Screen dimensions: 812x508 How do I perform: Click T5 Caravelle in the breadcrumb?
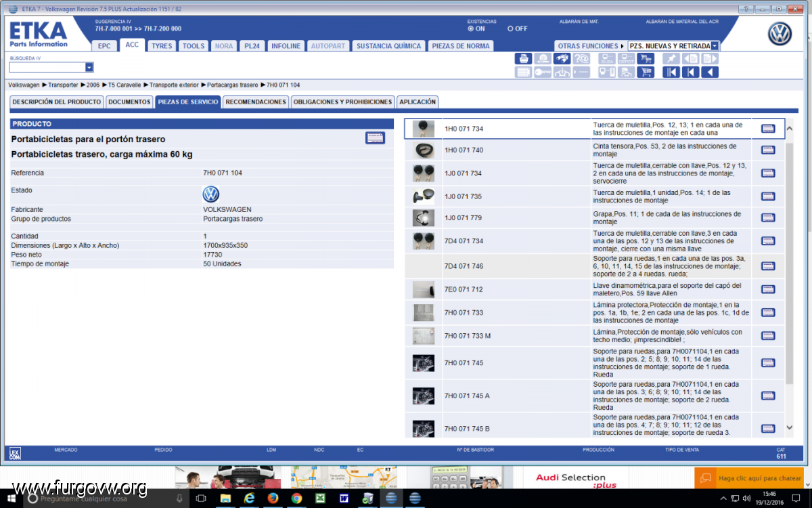pyautogui.click(x=125, y=85)
